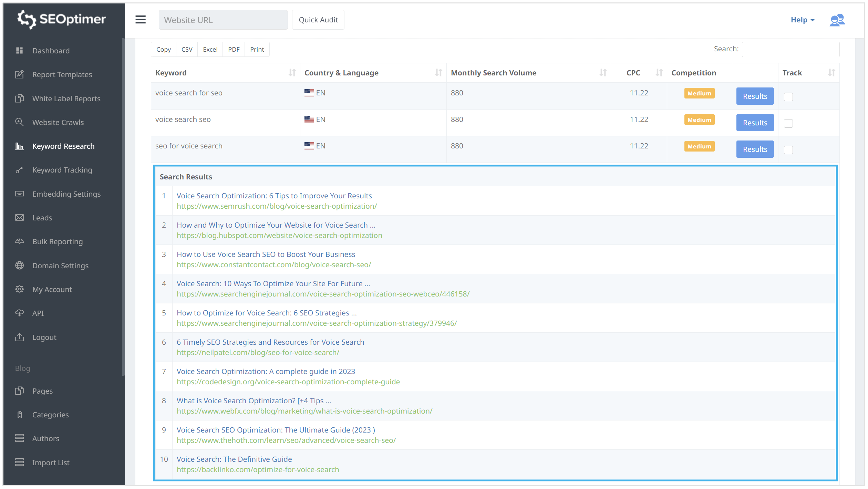Click the Website Crawls icon
Viewport: 868px width, 489px height.
(x=19, y=122)
